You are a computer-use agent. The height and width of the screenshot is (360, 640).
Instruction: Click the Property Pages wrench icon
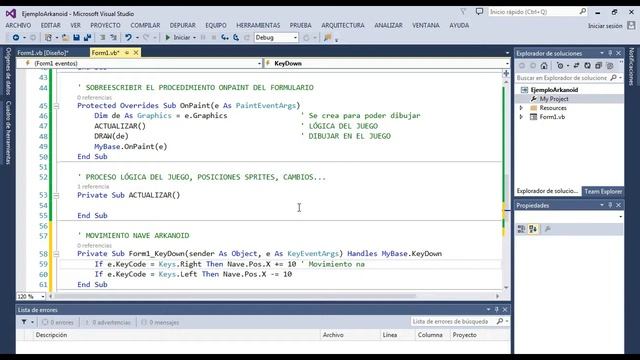(x=548, y=229)
